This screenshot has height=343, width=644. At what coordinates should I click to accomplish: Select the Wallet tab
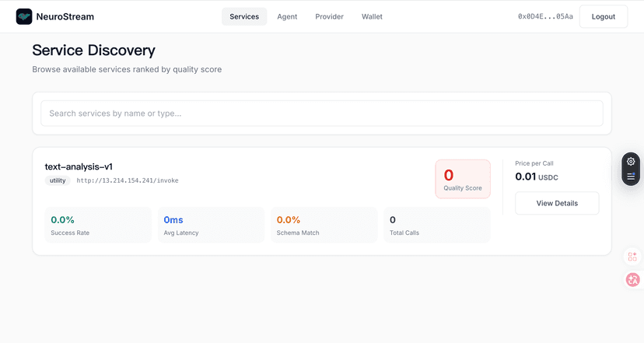click(x=372, y=16)
